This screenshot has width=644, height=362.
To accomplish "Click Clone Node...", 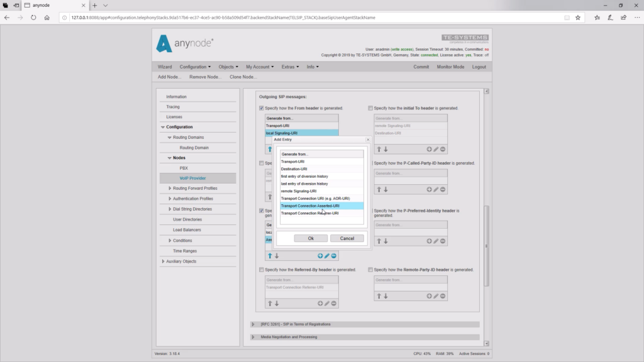I will (x=243, y=77).
